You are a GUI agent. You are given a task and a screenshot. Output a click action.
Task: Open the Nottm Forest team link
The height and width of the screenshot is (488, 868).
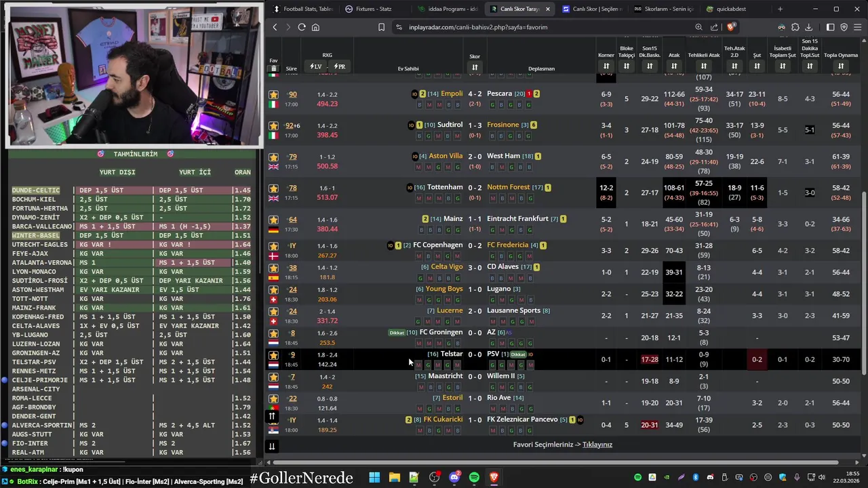508,187
